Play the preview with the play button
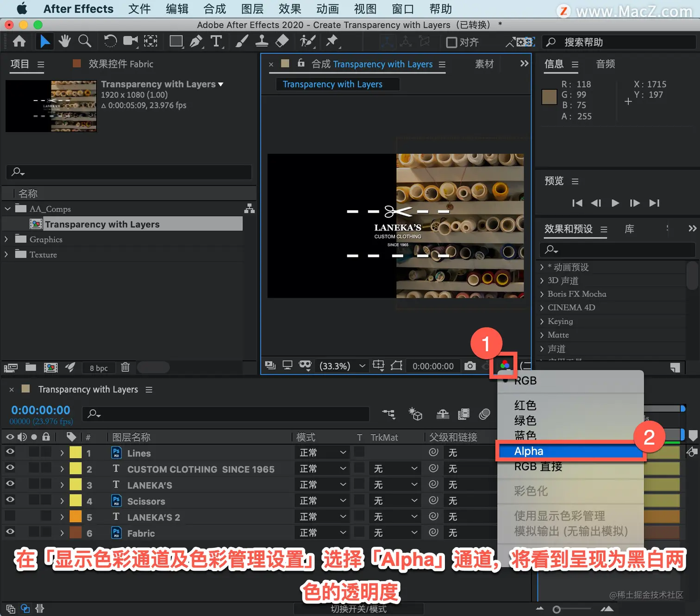 coord(615,203)
